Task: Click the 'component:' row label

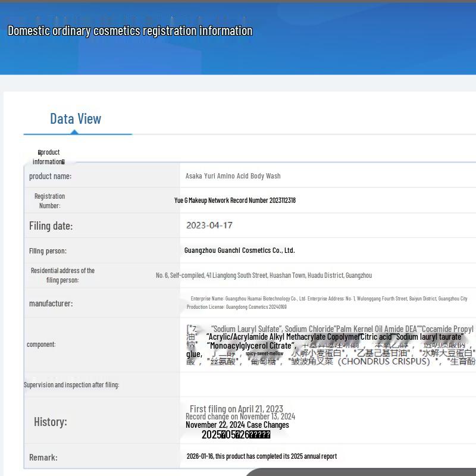Action: coord(41,345)
